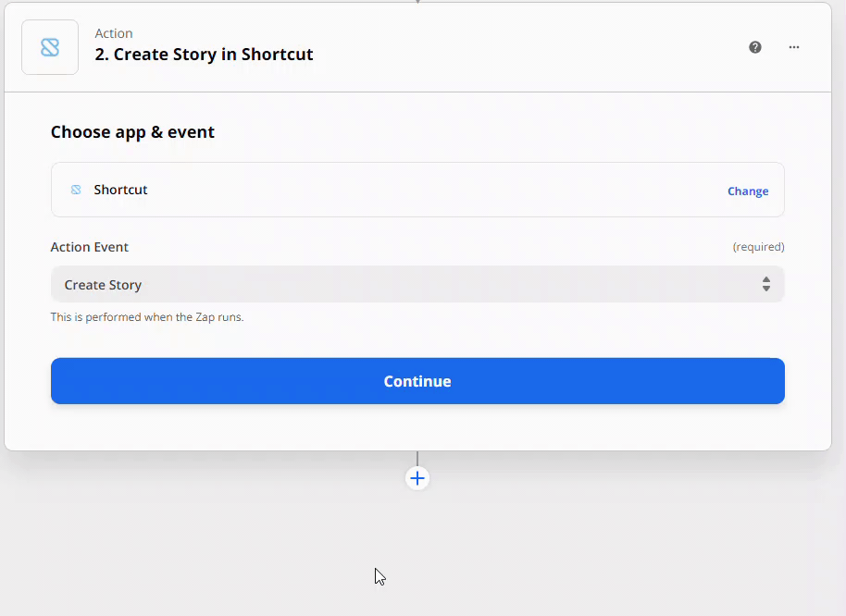Click the Change link for Shortcut app
The height and width of the screenshot is (616, 846).
click(748, 191)
